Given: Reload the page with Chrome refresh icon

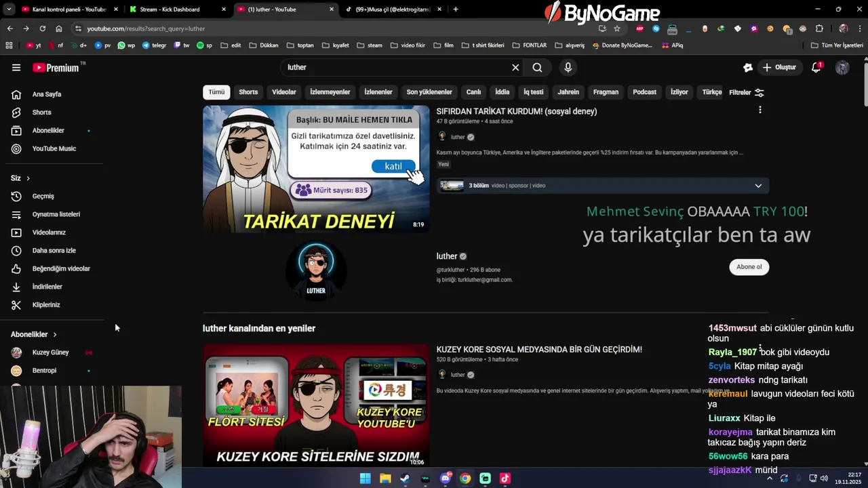Looking at the screenshot, I should 42,28.
